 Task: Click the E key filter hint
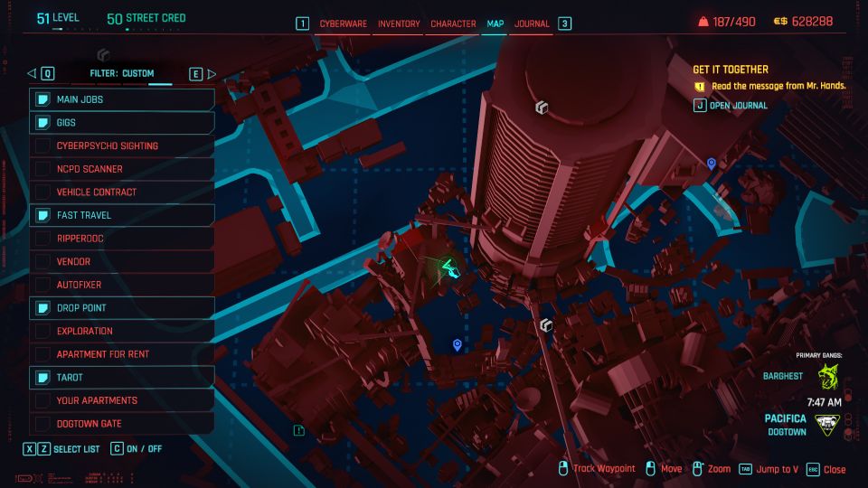pos(195,74)
